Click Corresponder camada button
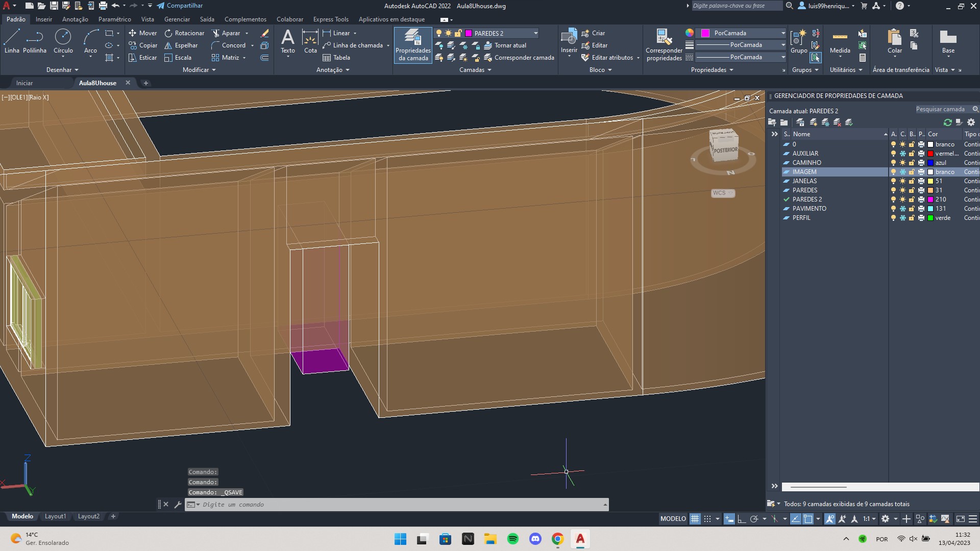This screenshot has height=551, width=980. (519, 58)
